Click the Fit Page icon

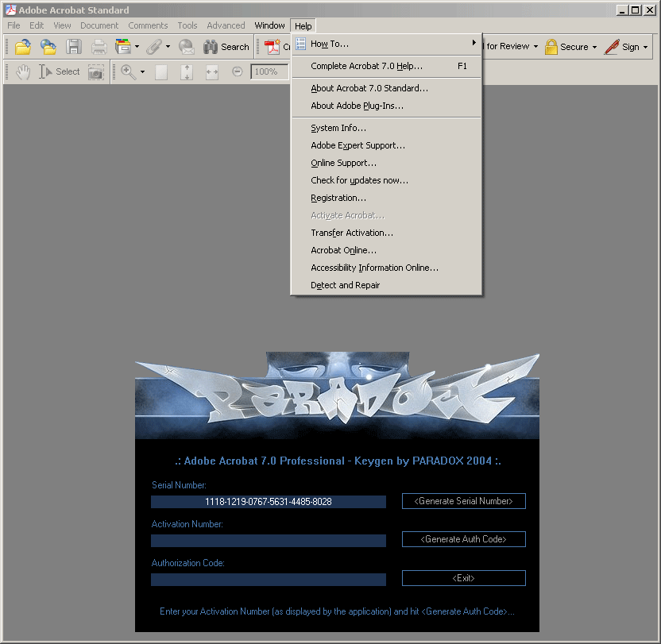[x=187, y=72]
